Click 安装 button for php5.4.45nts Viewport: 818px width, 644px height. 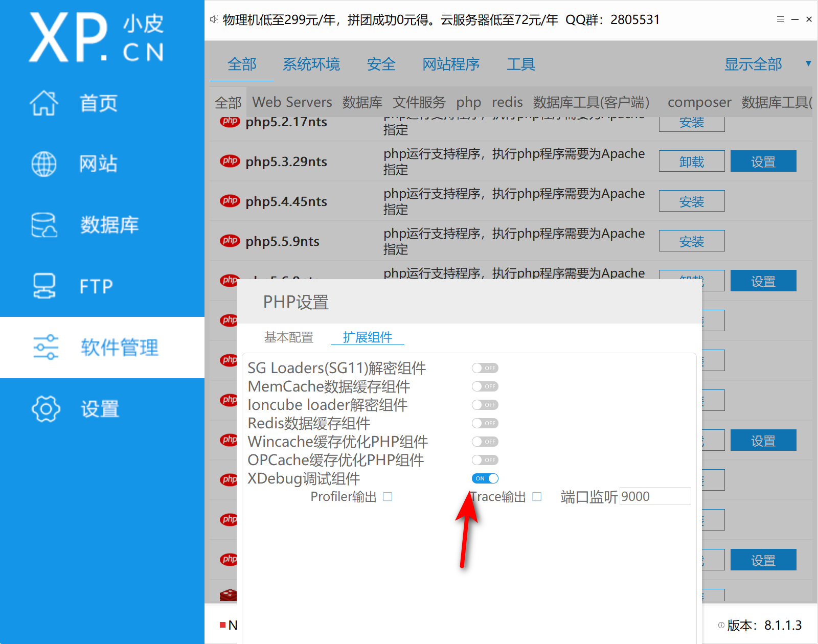coord(691,201)
